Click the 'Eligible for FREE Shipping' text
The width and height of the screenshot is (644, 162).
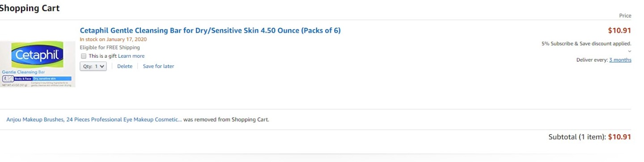[x=110, y=47]
